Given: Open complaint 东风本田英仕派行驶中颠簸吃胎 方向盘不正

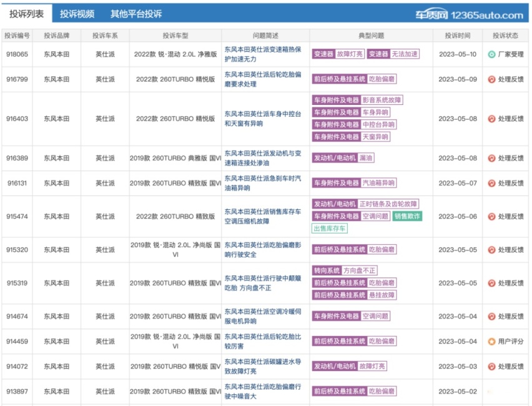Looking at the screenshot, I should pyautogui.click(x=263, y=283).
